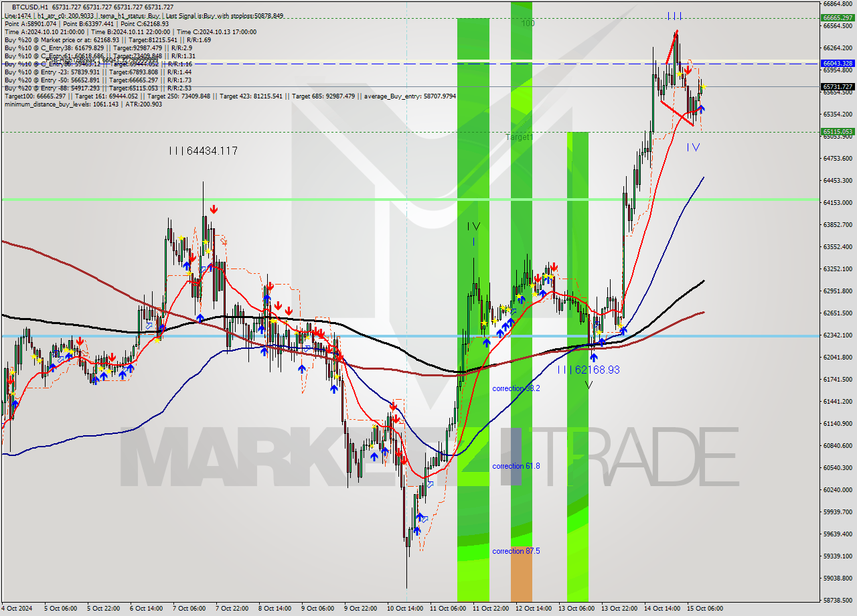Click the 58738.500 price axis value
This screenshot has height=616, width=857.
(837, 600)
